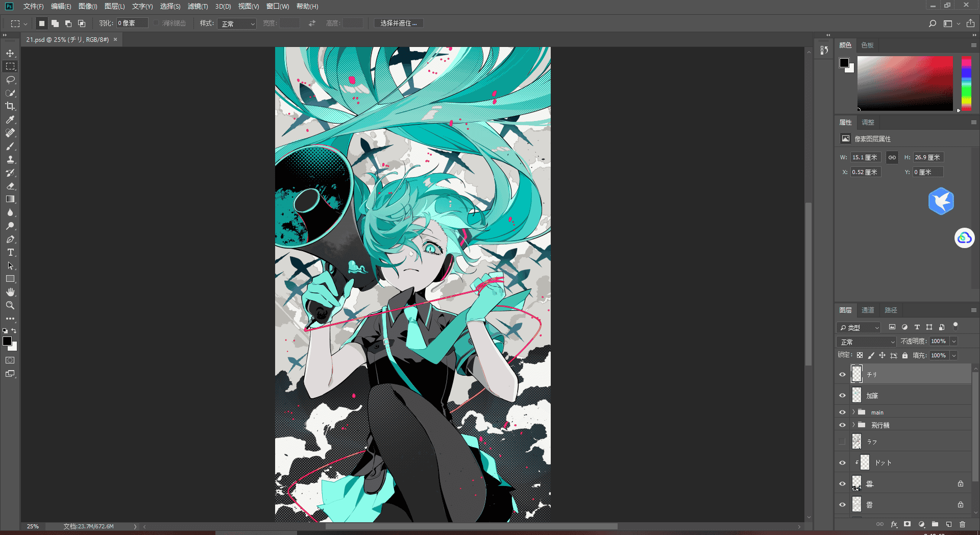Hide the 加筆 layer
Viewport: 980px width, 535px height.
coord(843,396)
